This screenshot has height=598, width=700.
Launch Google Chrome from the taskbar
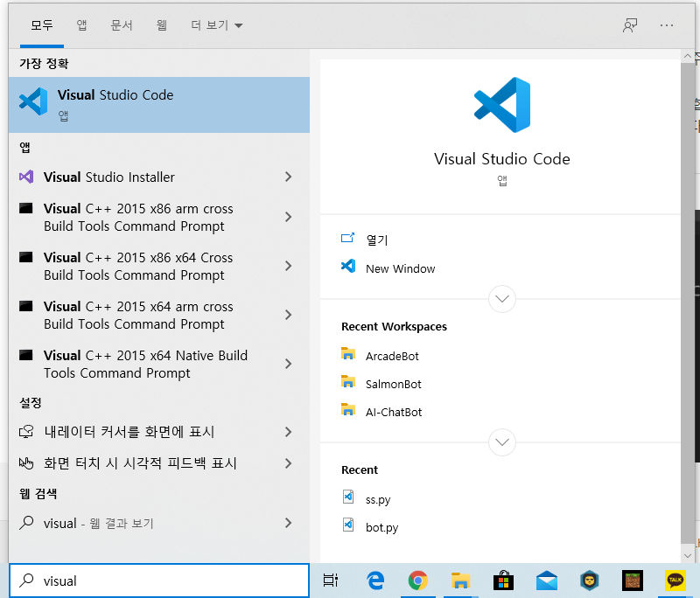pos(418,581)
